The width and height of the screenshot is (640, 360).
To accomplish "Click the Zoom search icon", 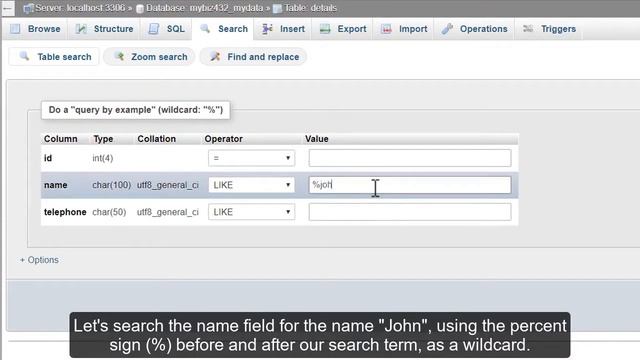I will (x=119, y=56).
